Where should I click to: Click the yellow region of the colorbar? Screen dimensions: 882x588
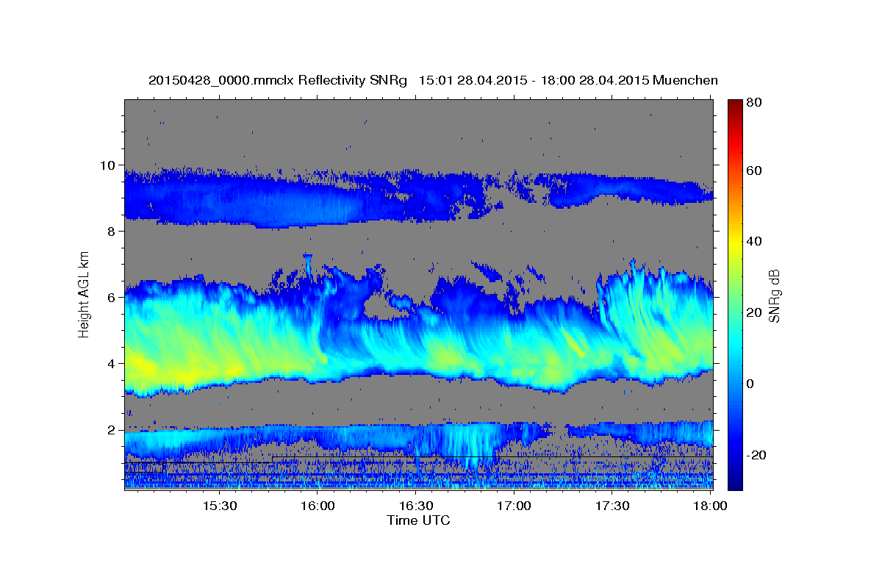734,245
